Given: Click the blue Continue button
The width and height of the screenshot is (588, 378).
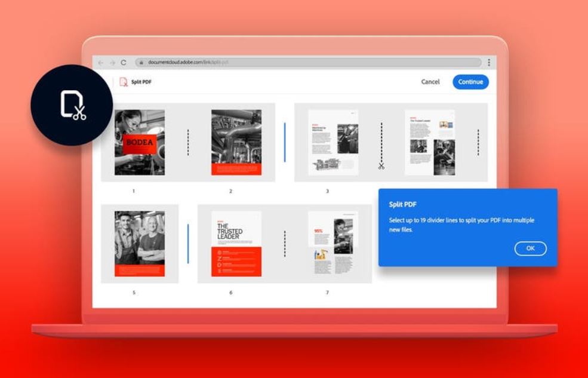Looking at the screenshot, I should tap(470, 82).
